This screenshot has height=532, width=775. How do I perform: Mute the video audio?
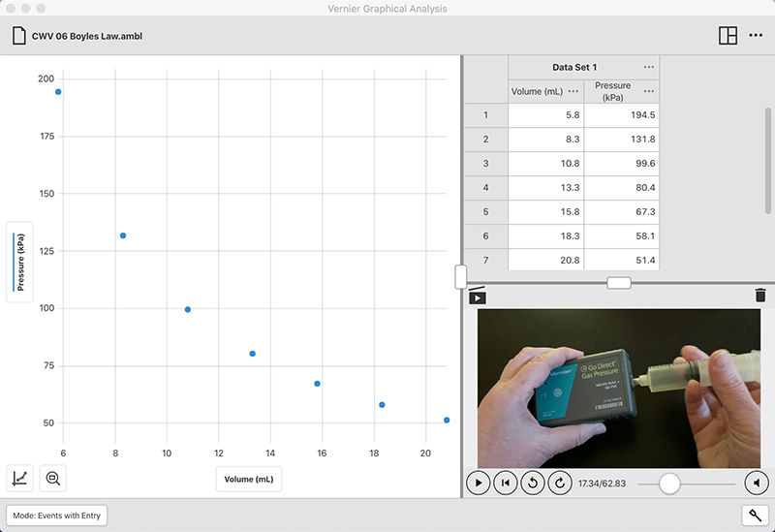tap(756, 482)
